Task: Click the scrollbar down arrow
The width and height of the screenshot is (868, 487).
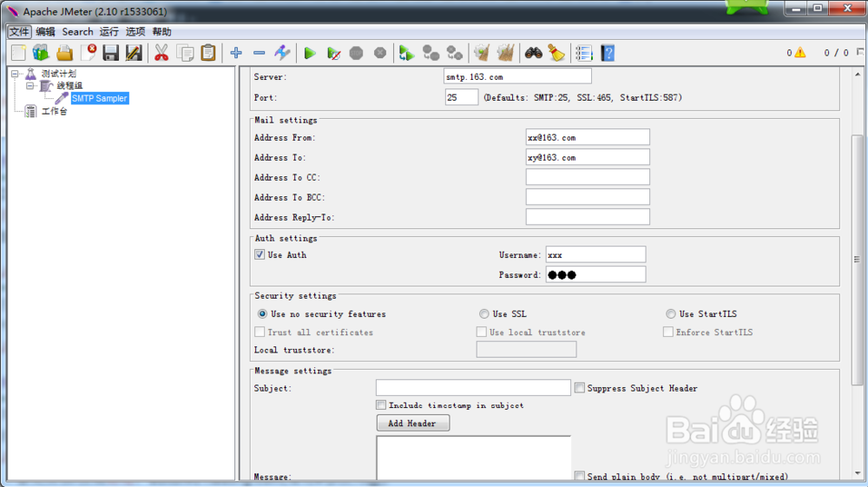Action: [857, 474]
